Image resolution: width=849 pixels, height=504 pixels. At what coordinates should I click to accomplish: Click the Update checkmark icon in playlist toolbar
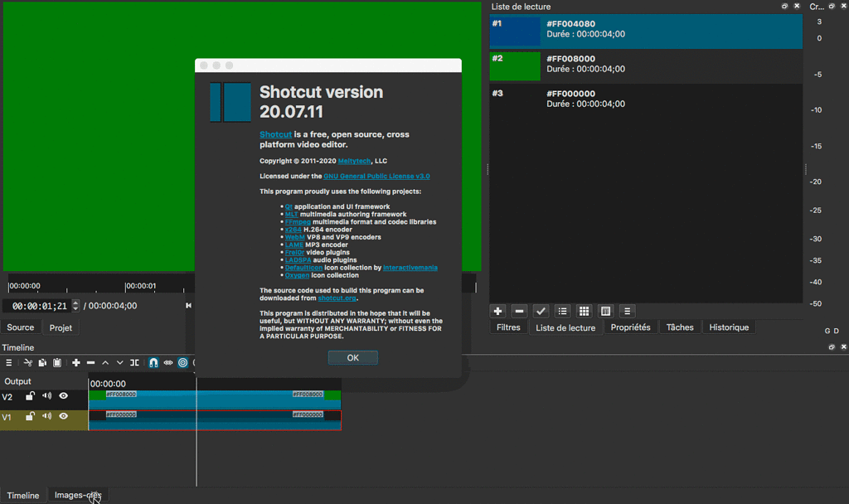point(541,311)
